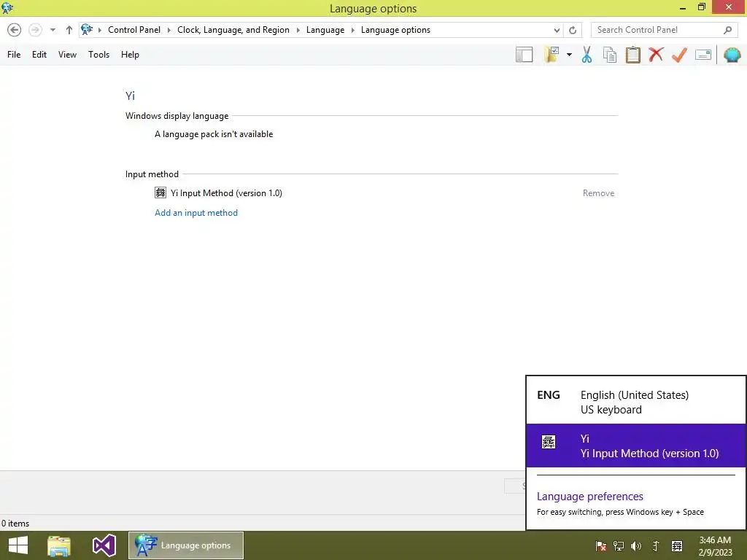
Task: Click the Language breadcrumb in address bar
Action: tap(325, 29)
